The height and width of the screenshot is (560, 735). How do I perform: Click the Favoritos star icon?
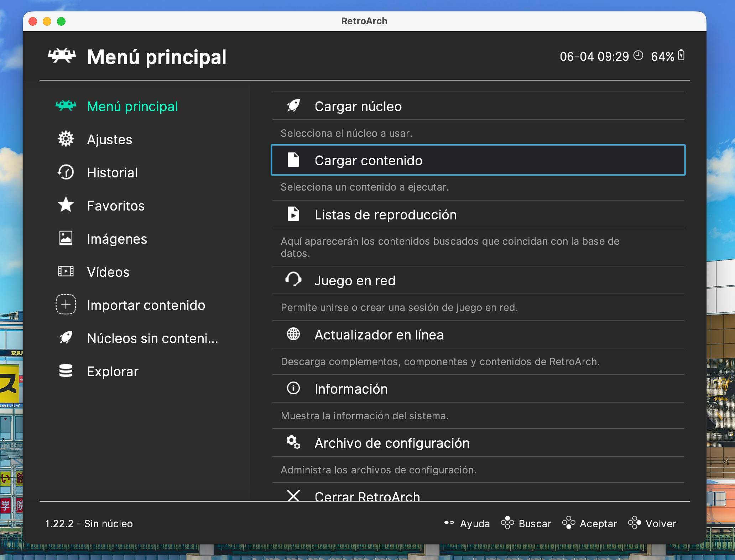pos(66,205)
